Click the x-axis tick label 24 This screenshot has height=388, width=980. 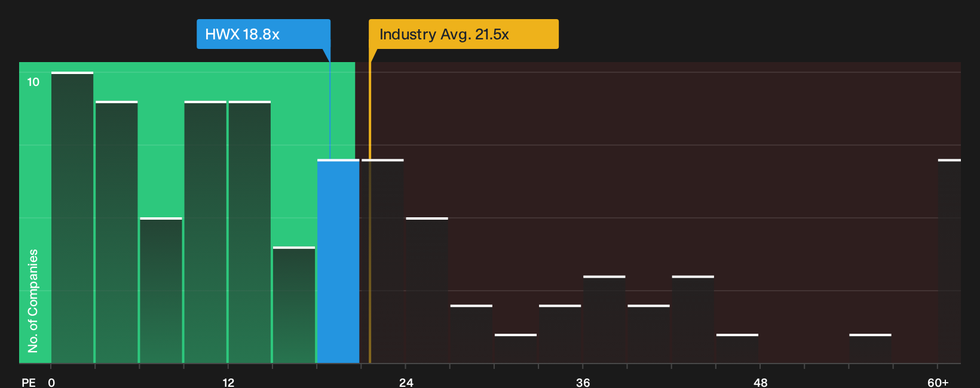pyautogui.click(x=406, y=383)
